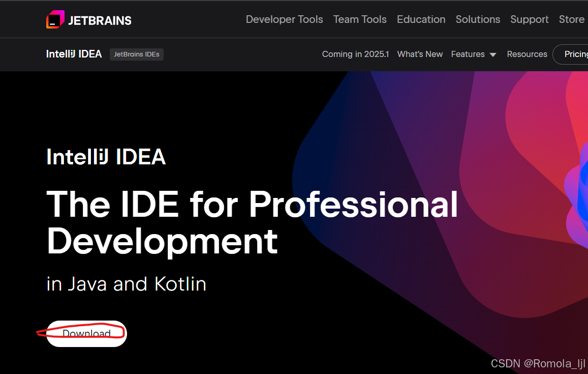Click the text 'in Java and Kotlin'
588x374 pixels.
(x=127, y=284)
